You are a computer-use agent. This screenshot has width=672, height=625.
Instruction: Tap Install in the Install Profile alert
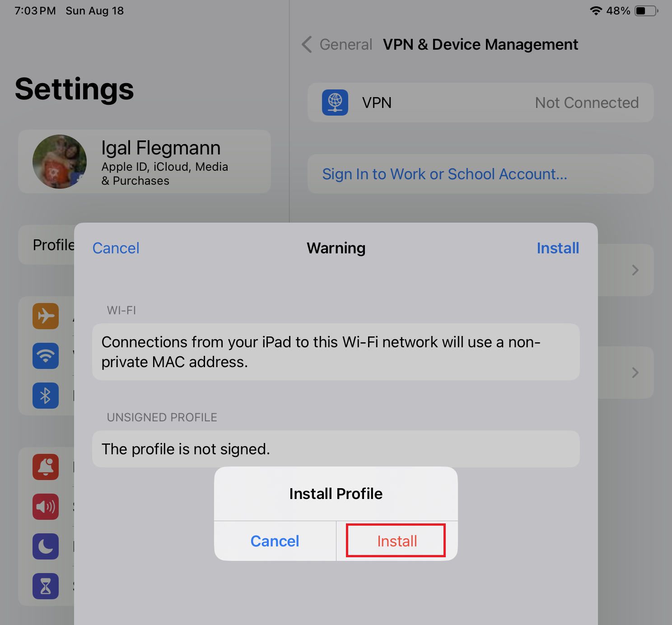(397, 541)
